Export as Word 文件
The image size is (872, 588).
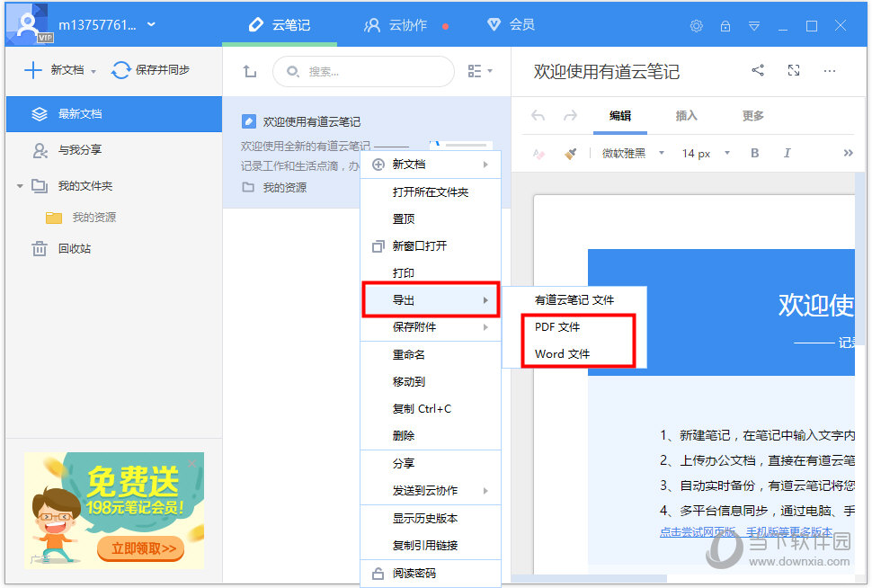(574, 354)
